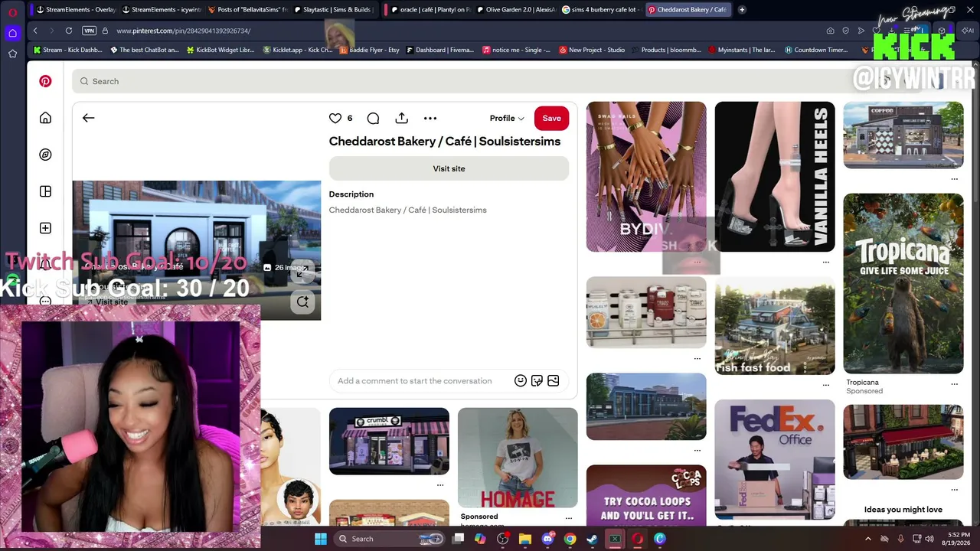Open the Swag Nails pin thumbnail

(646, 177)
